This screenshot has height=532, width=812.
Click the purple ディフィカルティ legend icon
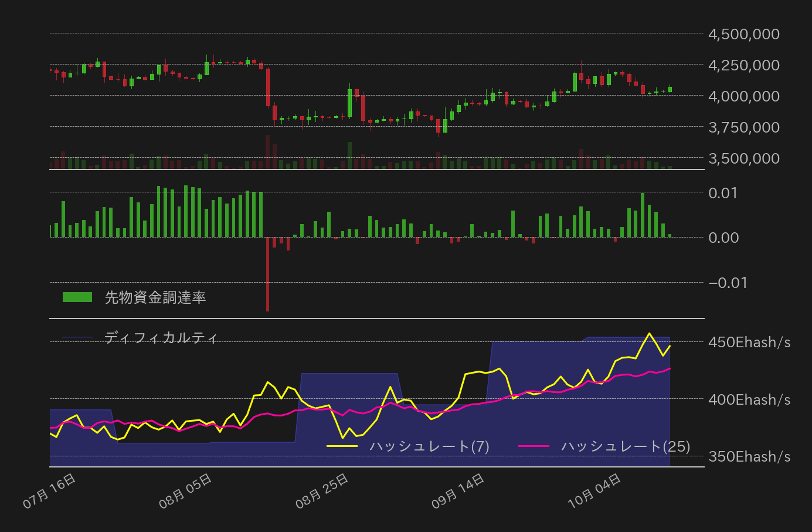(76, 338)
